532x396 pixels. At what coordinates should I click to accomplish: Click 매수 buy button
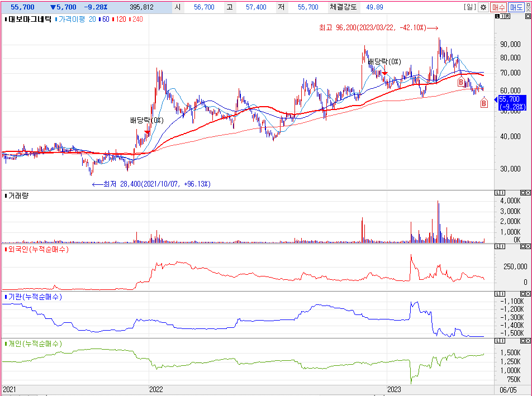498,7
